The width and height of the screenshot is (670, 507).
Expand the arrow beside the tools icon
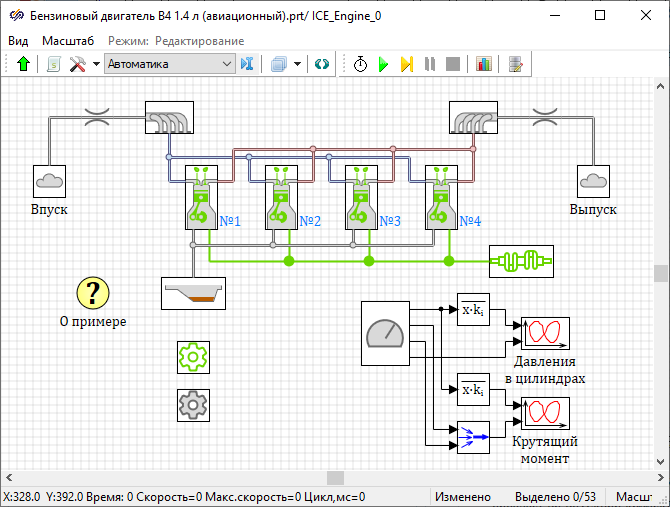click(96, 64)
